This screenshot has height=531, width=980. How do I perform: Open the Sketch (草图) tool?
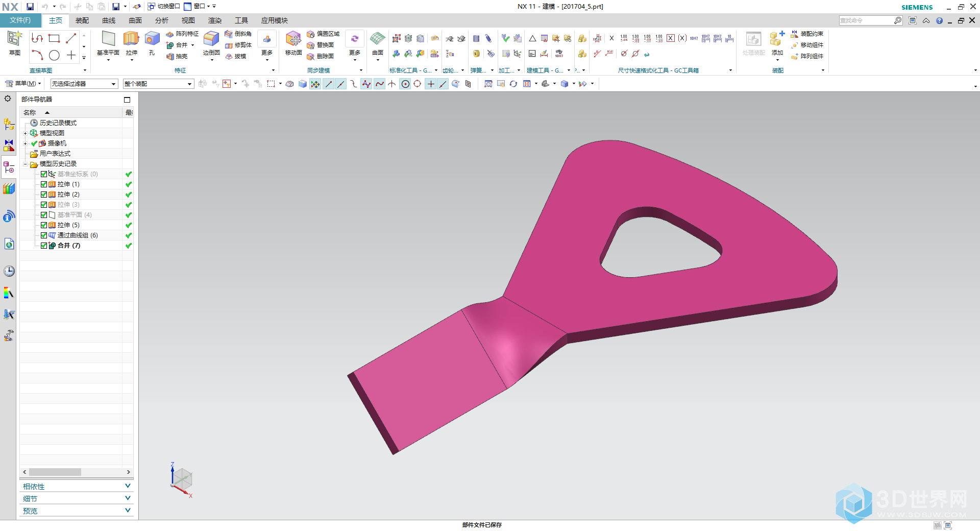click(14, 43)
